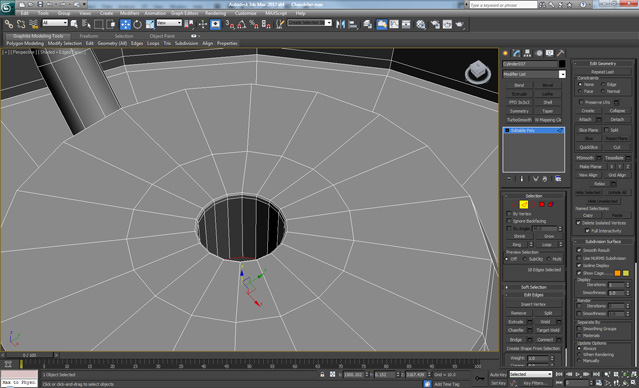
Task: Open the Selected key filter dropdown
Action: click(x=531, y=374)
